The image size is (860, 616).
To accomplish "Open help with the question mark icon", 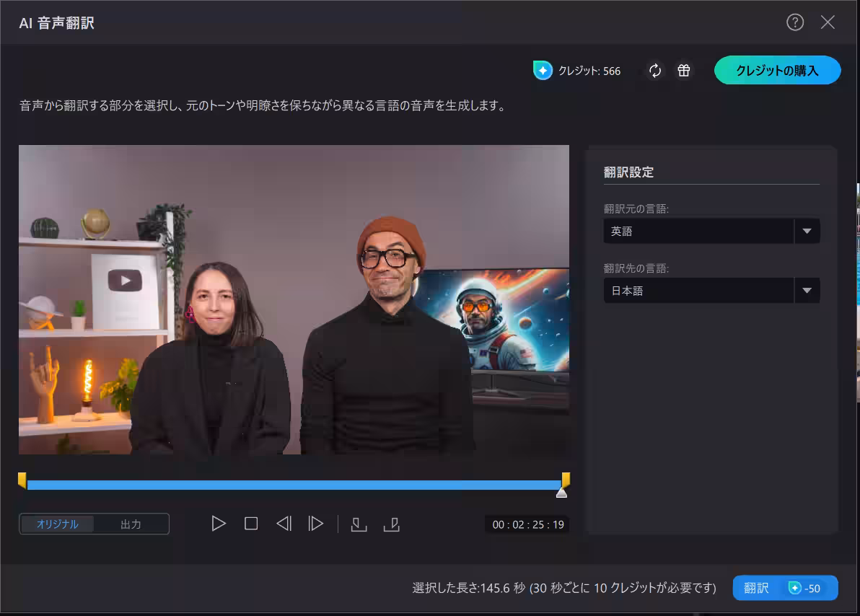I will [x=794, y=22].
